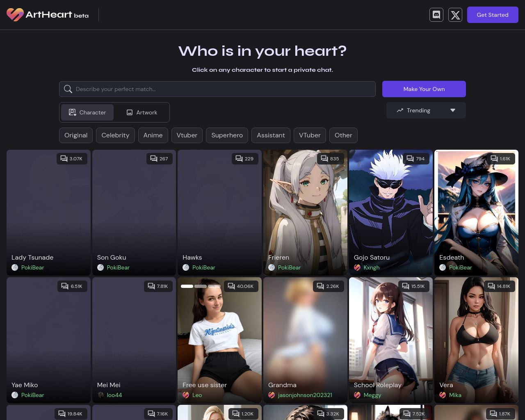This screenshot has width=525, height=420.
Task: Click the Trending dropdown arrow
Action: pyautogui.click(x=453, y=110)
